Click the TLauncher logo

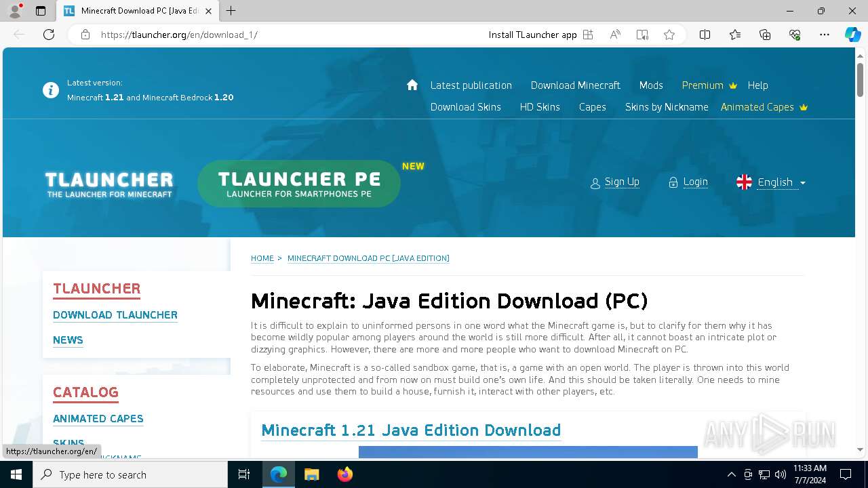tap(109, 184)
